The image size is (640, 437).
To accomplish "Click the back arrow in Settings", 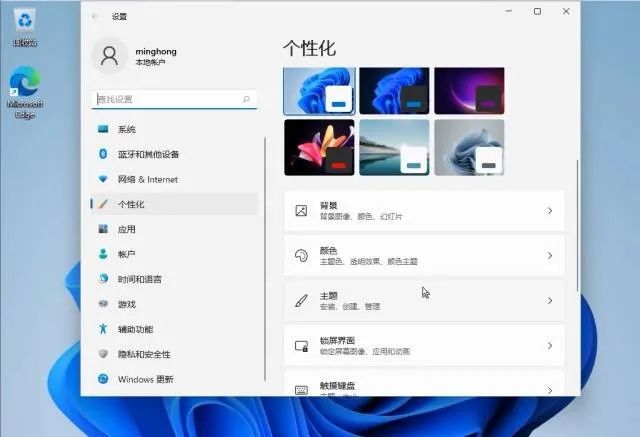I will click(95, 17).
